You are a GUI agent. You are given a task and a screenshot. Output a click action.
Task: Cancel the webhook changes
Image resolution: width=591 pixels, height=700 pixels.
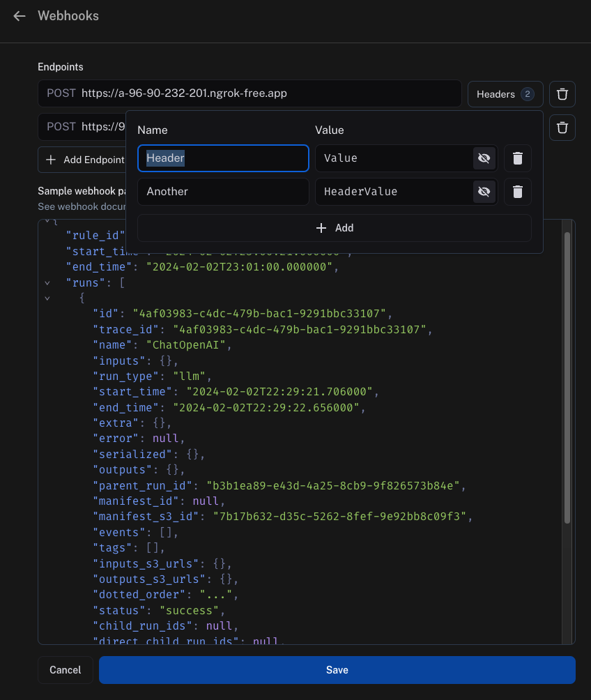pyautogui.click(x=65, y=669)
